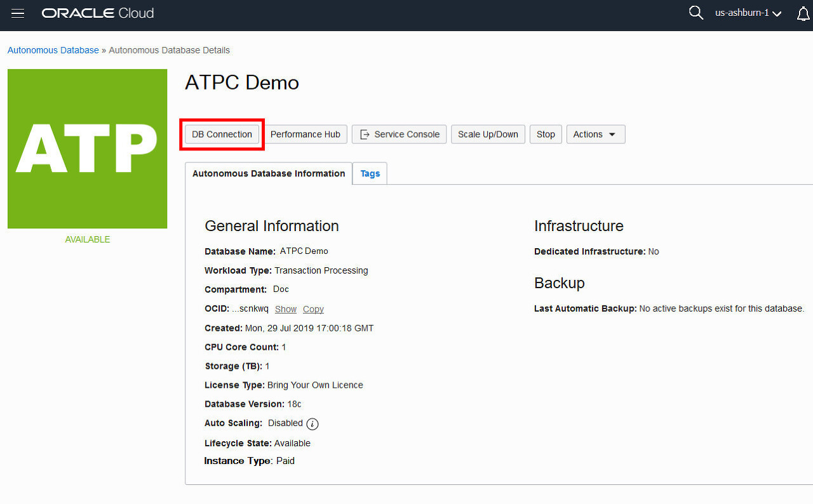Click the Oracle Cloud logo
The image size is (813, 504).
click(x=98, y=13)
